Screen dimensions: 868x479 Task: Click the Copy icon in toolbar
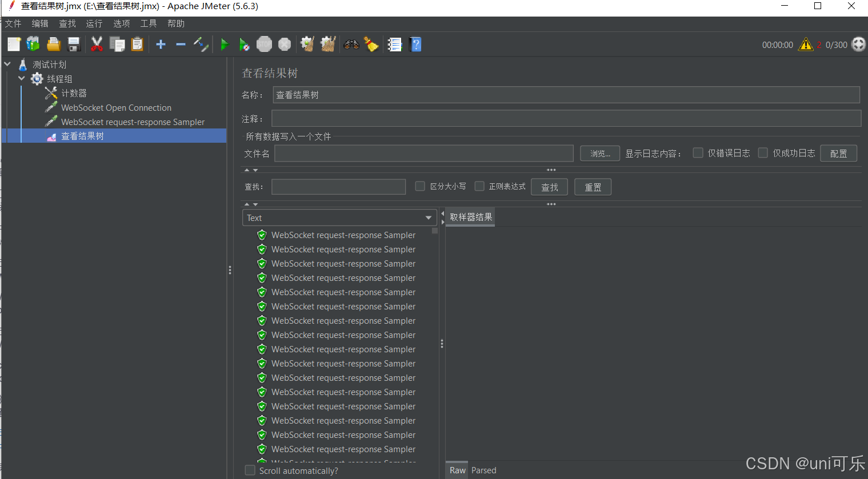click(117, 45)
